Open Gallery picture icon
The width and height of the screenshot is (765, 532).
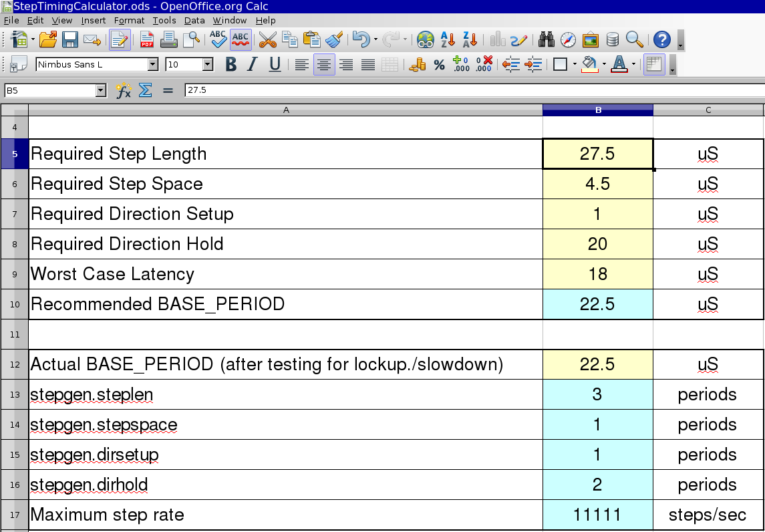coord(591,39)
